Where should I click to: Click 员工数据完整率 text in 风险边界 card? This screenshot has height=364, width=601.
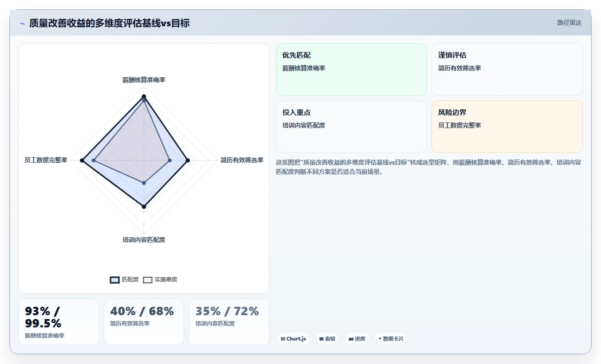[460, 125]
